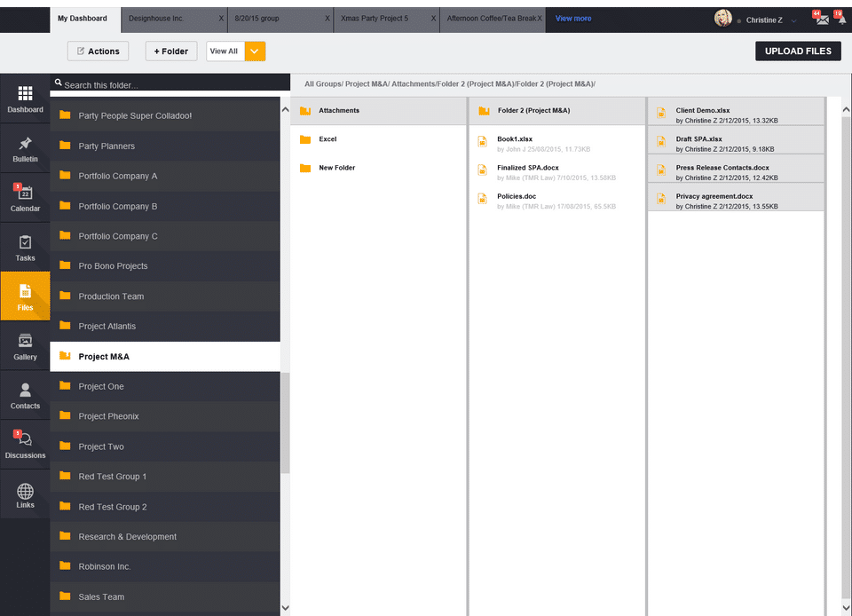
Task: Click the Search this folder field
Action: tap(170, 85)
